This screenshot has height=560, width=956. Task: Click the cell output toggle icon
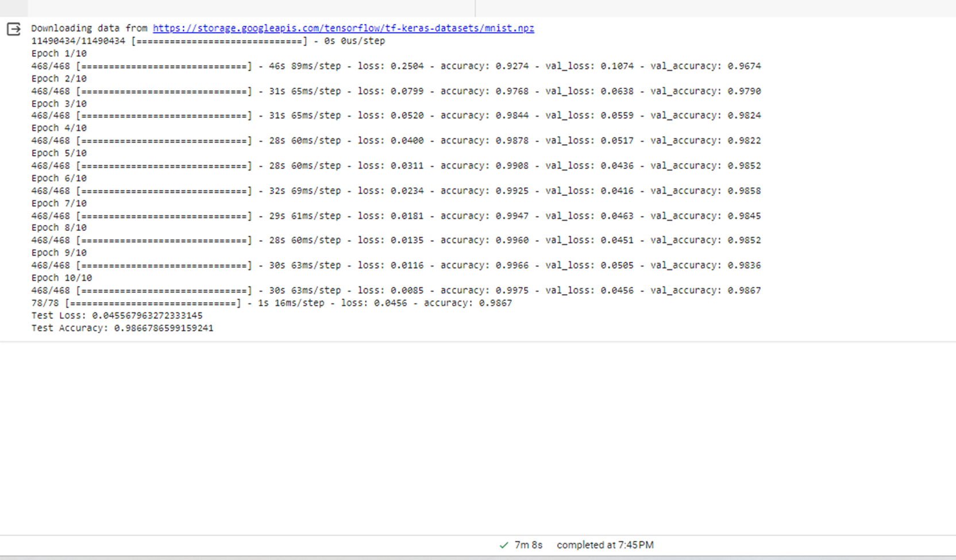(x=14, y=29)
